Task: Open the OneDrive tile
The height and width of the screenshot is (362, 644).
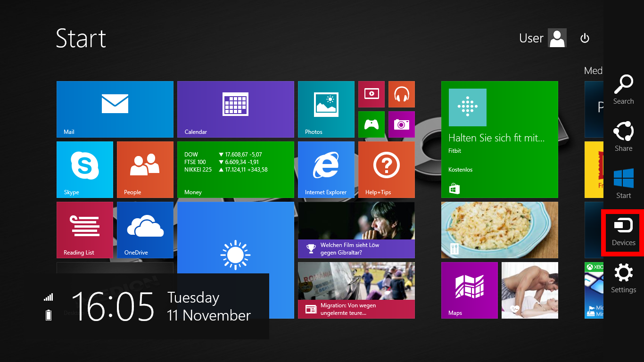Action: (145, 230)
